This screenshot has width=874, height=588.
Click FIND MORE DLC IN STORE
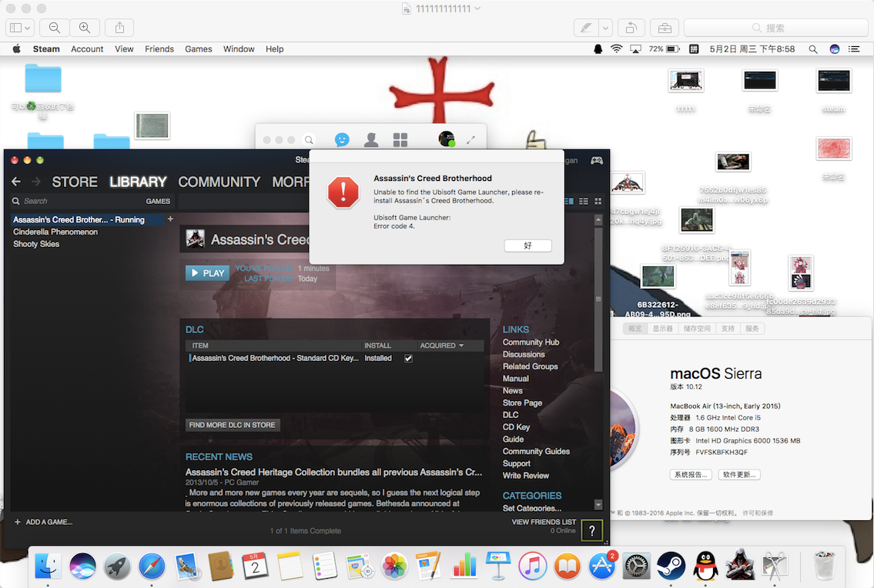(x=232, y=426)
